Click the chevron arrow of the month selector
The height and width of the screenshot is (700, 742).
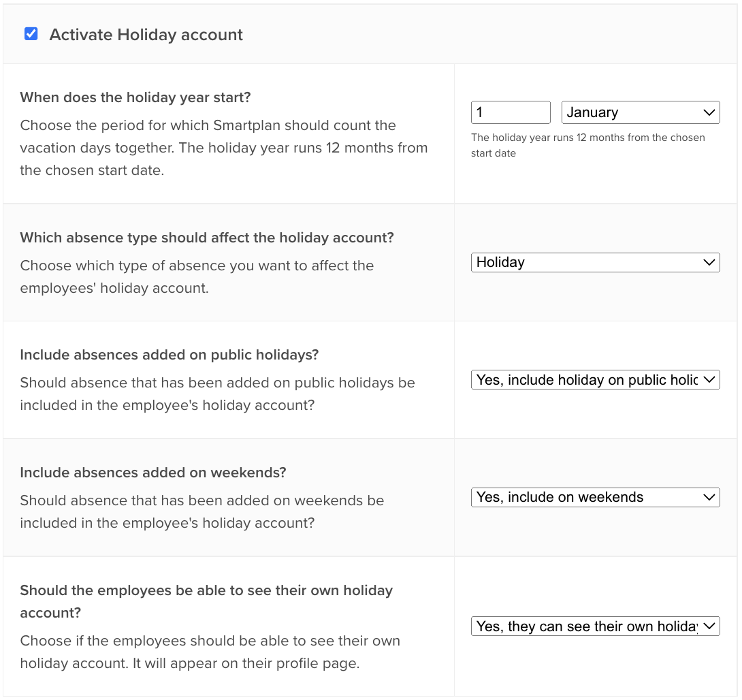pyautogui.click(x=709, y=112)
